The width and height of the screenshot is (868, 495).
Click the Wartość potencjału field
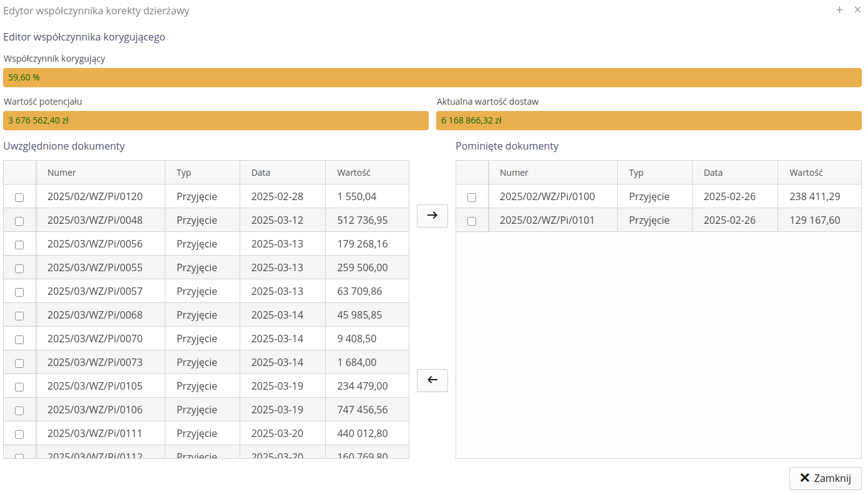(x=215, y=121)
